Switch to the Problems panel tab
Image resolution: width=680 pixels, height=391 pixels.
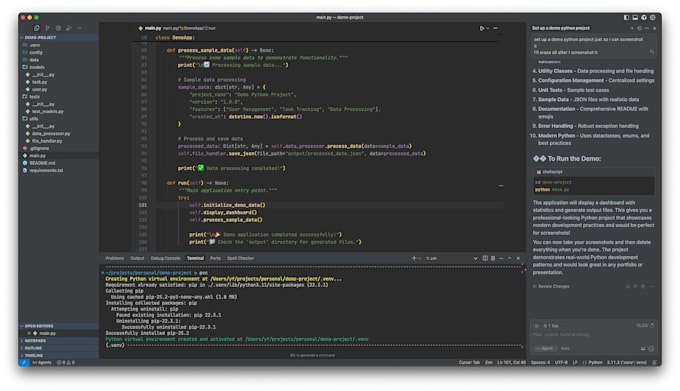(115, 258)
